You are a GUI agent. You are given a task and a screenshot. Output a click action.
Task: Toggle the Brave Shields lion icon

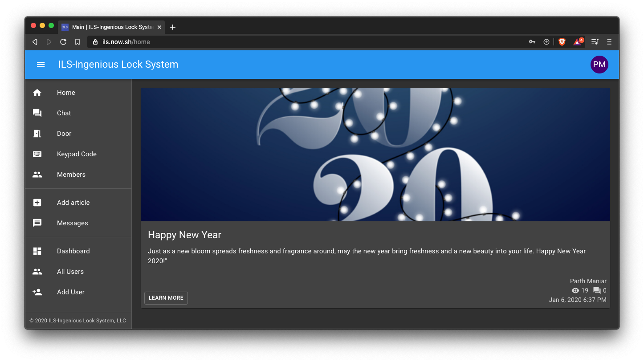point(562,42)
